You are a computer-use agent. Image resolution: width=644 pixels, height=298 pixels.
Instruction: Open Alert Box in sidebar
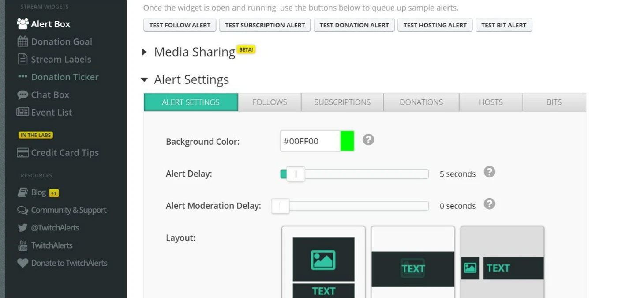tap(50, 24)
